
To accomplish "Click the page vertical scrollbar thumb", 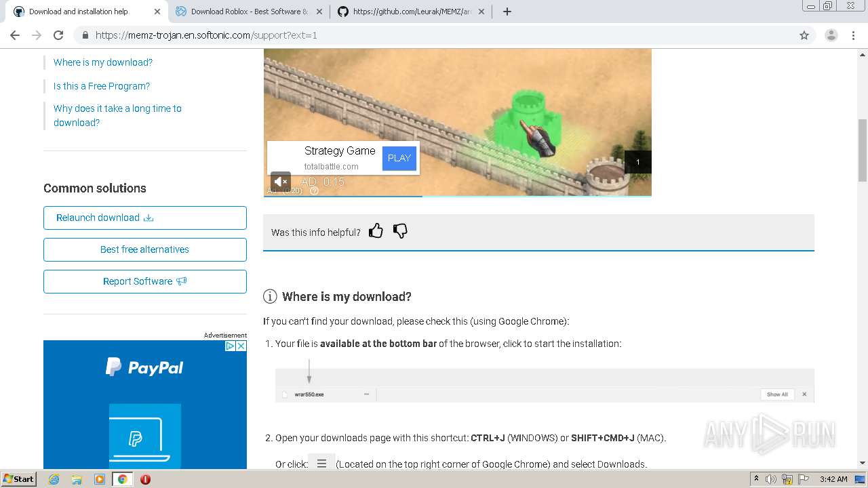I will [862, 150].
